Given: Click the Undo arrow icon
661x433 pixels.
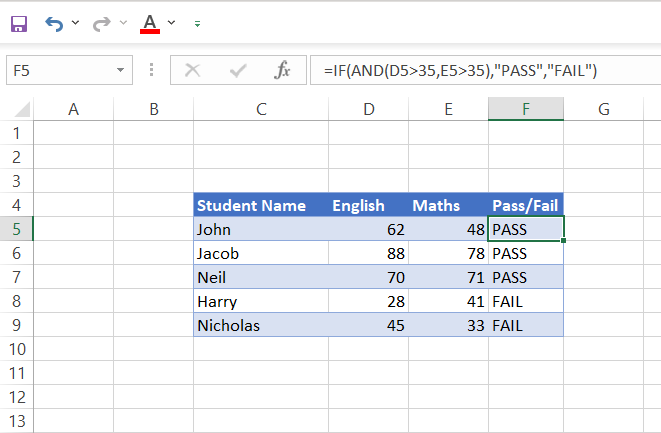Looking at the screenshot, I should 55,22.
